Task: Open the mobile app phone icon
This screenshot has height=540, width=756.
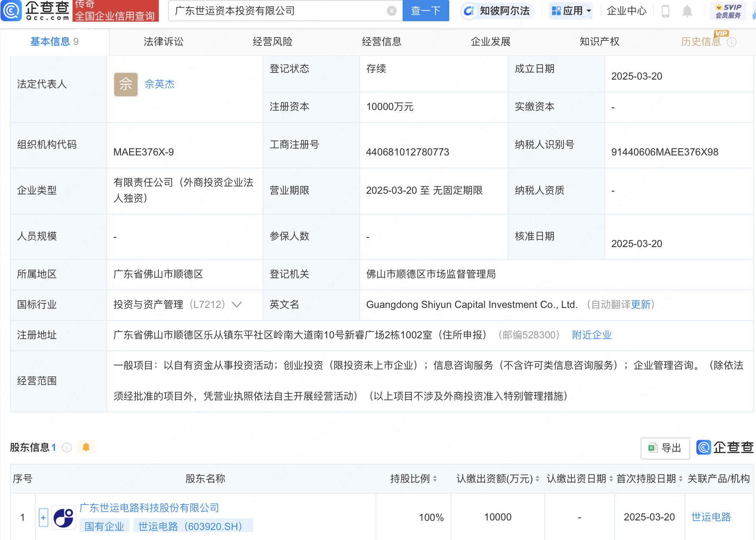Action: point(666,11)
